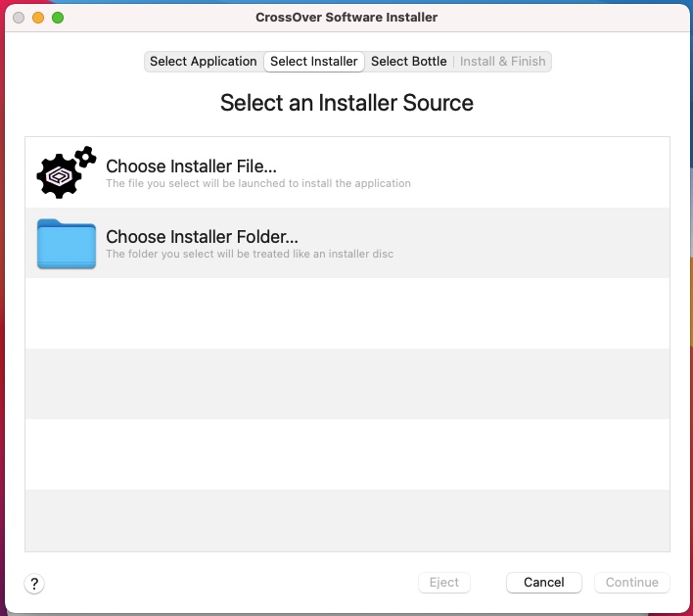Click the Eject button
Screen dimensions: 693x616
(x=443, y=582)
